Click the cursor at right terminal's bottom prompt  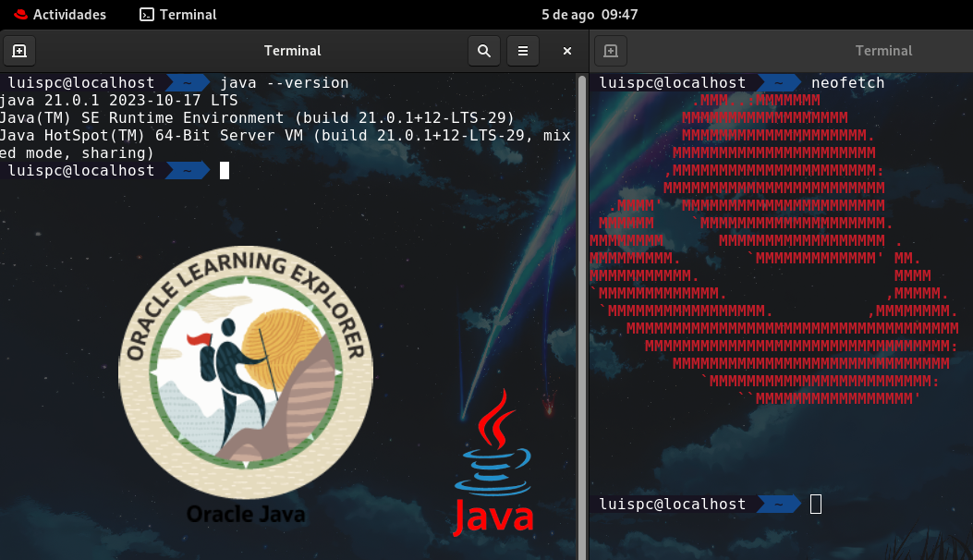coord(816,505)
